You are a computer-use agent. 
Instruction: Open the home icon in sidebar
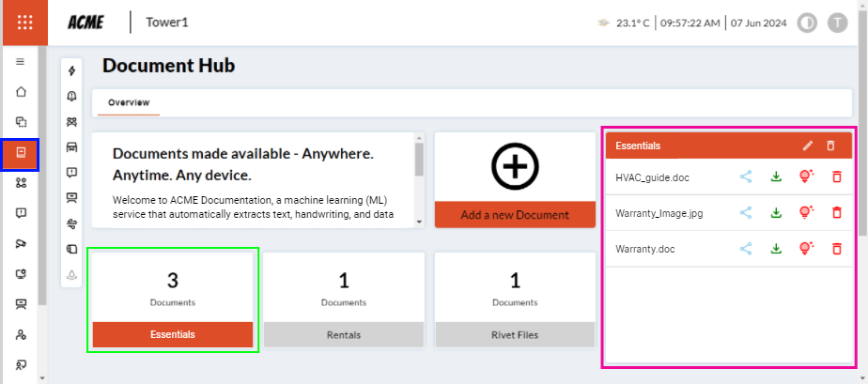pos(21,92)
